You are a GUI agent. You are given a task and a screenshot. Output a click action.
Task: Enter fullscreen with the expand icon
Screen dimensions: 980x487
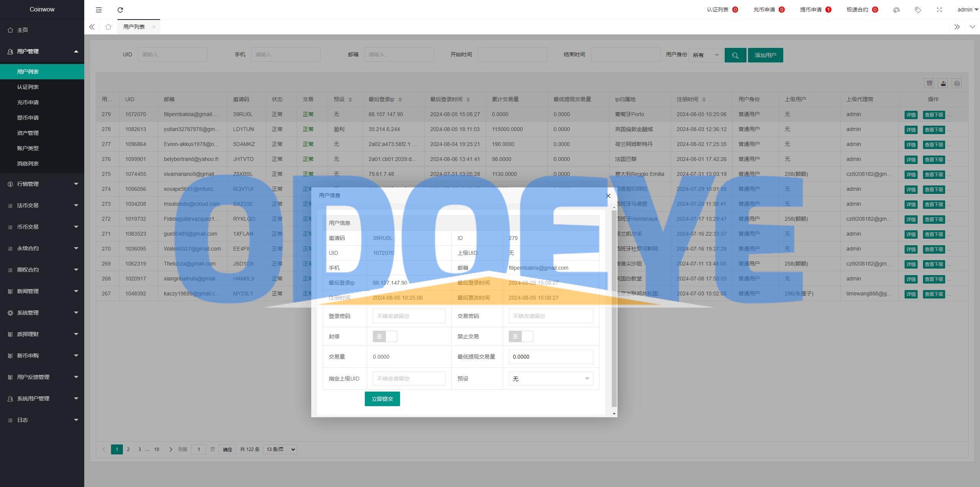[x=939, y=10]
